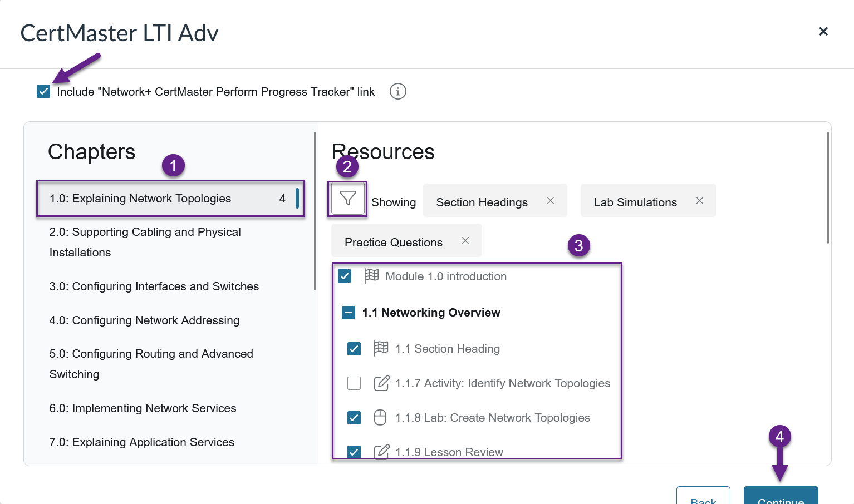Uncheck the 1.1.8 Lab checkbox

[x=354, y=418]
